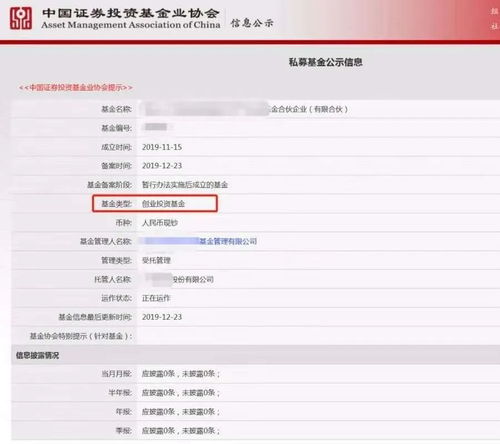This screenshot has height=444, width=500.
Task: Click the 币种 label
Action: [x=124, y=223]
